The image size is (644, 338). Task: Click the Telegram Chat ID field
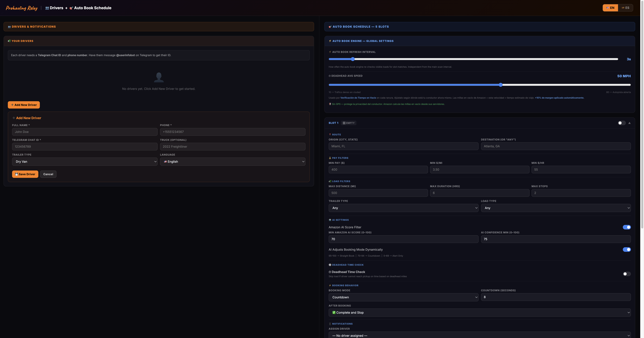coord(85,147)
